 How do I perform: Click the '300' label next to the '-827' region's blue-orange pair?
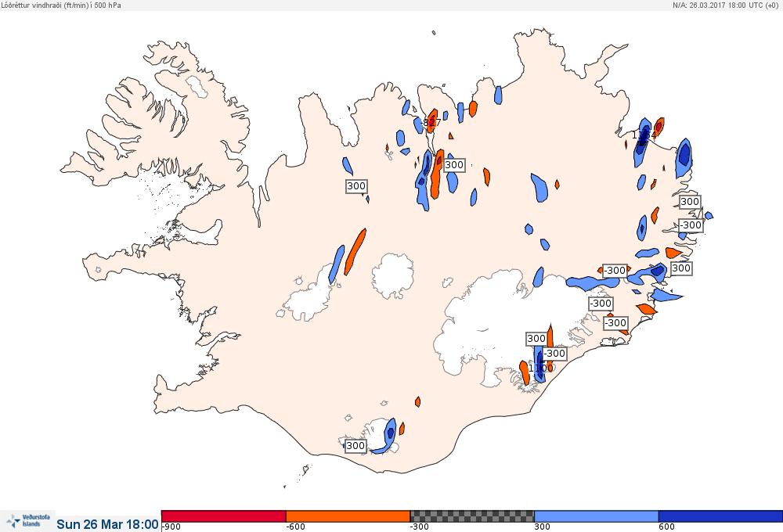coord(454,165)
